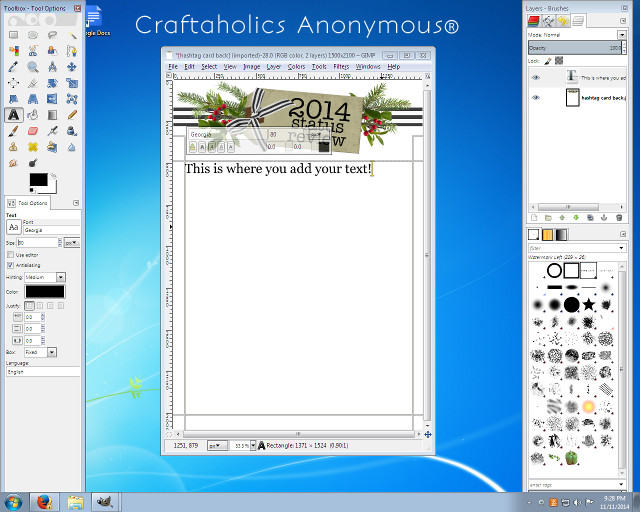Open Layers dock tab configuration menu
640x512 pixels.
tap(623, 21)
